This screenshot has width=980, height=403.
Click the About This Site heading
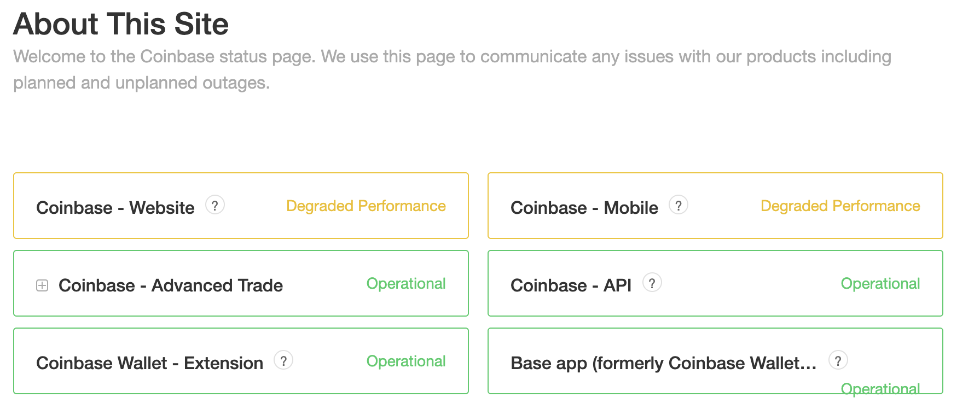(x=121, y=24)
